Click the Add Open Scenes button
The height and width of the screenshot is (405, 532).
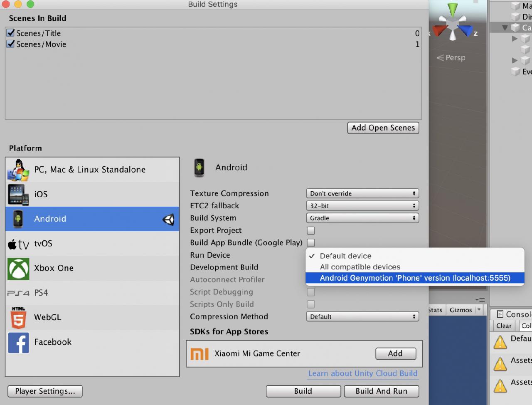point(383,128)
